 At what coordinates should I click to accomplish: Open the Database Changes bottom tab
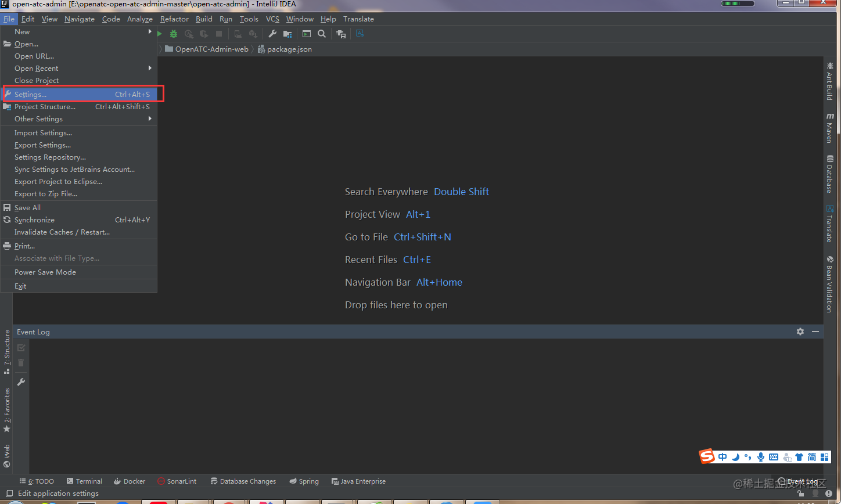243,481
